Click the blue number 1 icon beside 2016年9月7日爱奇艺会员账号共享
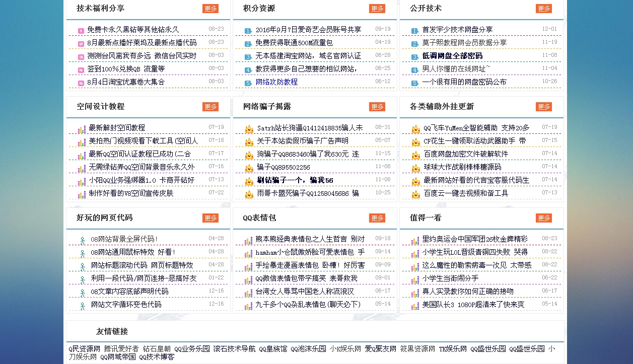 [x=248, y=31]
